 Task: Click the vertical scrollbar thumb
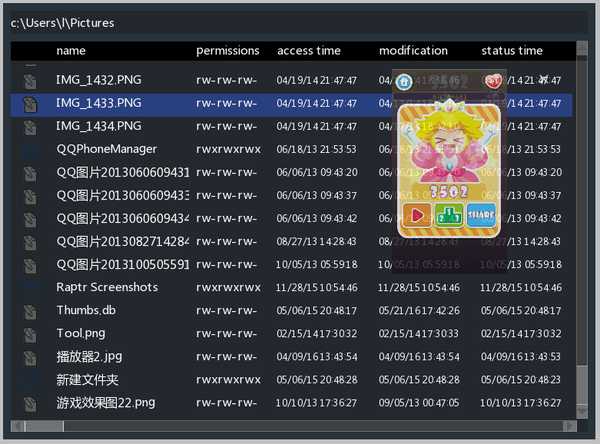tap(582, 385)
